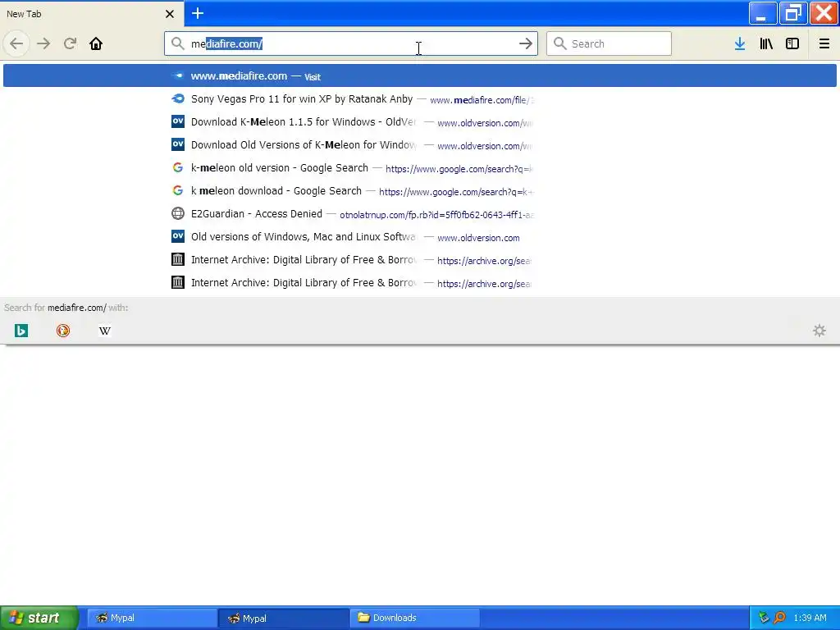Click the mediafire icon of the Sony Vegas suggestion
The height and width of the screenshot is (630, 840).
(178, 98)
